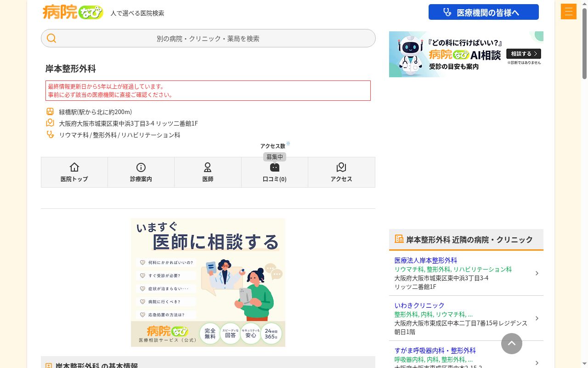Screen dimensions: 588x368
Task: Click the 病院なび site logo
Action: pos(73,12)
